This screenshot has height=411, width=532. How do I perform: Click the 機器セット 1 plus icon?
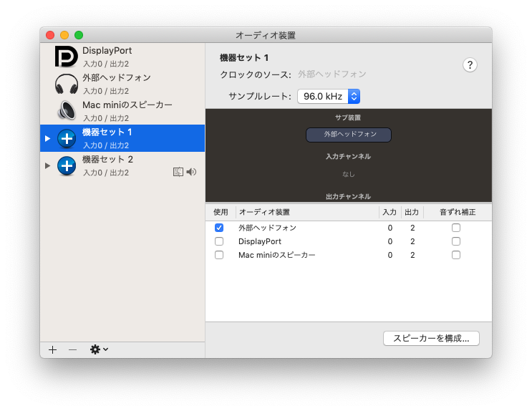tap(67, 138)
